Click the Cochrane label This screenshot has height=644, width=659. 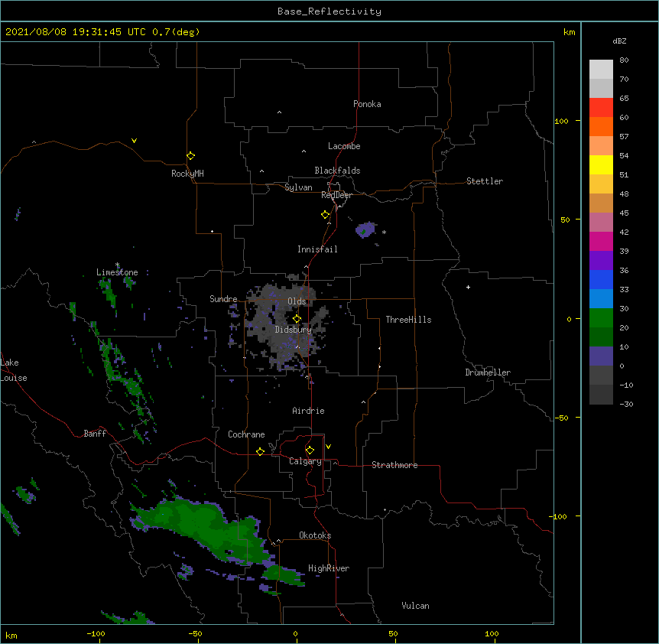tap(246, 434)
